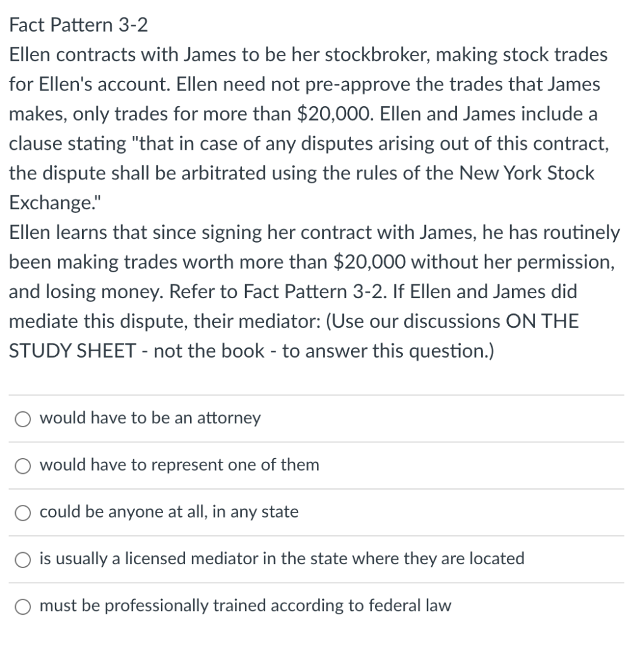Pick the 'licensed mediator in the state' option
The image size is (644, 647).
pos(23,559)
